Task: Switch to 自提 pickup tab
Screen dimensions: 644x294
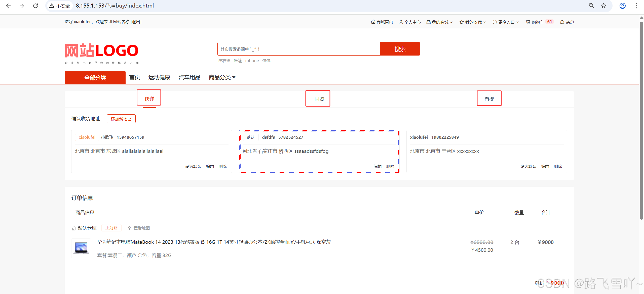Action: click(489, 99)
